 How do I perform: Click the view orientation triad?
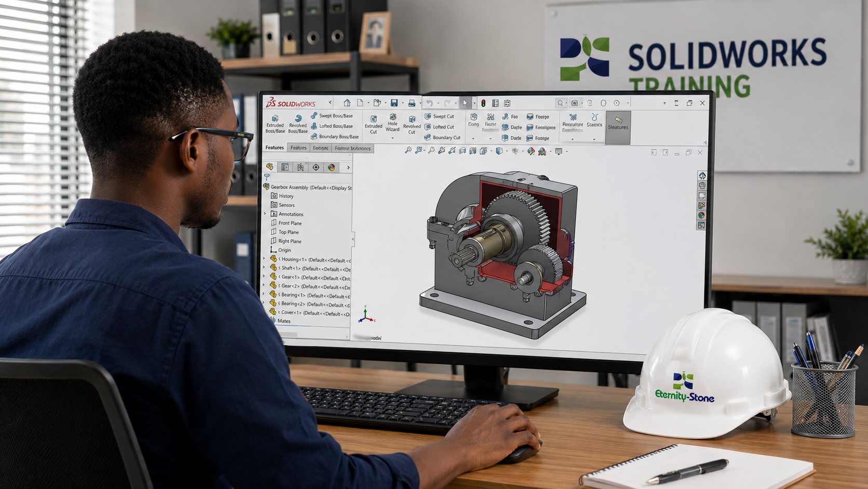[x=366, y=315]
